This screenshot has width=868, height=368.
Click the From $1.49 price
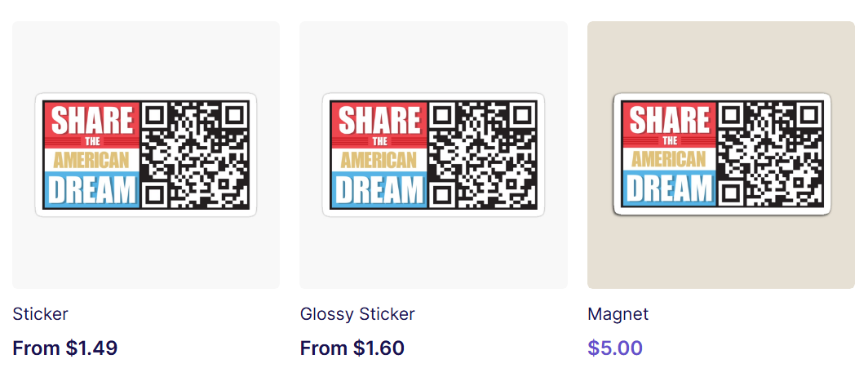pos(64,348)
